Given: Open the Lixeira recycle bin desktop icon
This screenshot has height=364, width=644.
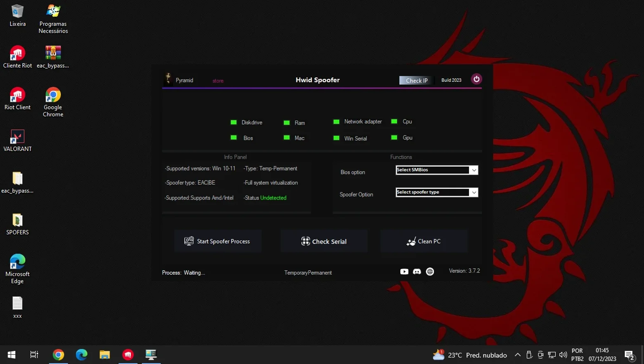Looking at the screenshot, I should [x=17, y=15].
